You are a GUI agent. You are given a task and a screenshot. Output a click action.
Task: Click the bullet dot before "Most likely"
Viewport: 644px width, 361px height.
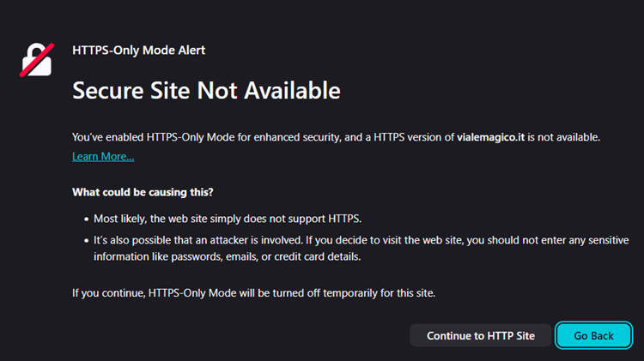click(x=84, y=219)
